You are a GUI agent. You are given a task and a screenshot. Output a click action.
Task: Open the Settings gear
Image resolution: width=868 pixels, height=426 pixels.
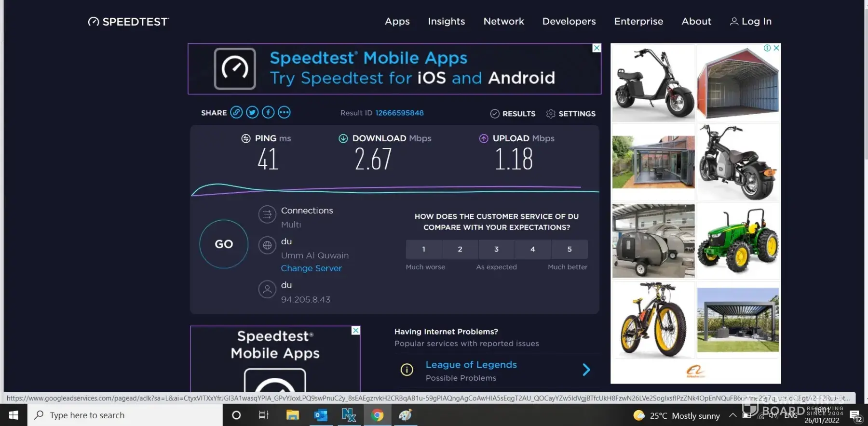(551, 114)
